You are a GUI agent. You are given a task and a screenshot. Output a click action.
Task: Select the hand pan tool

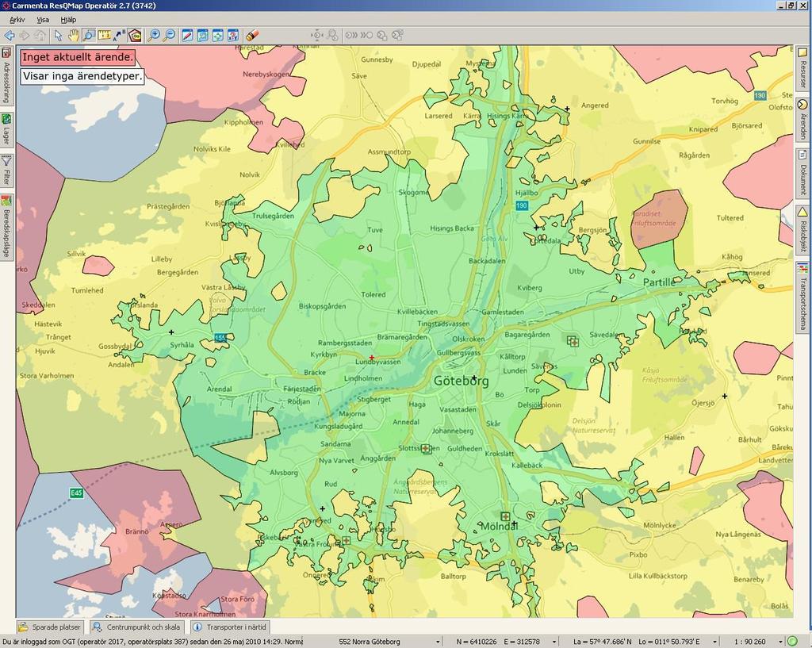click(x=74, y=35)
